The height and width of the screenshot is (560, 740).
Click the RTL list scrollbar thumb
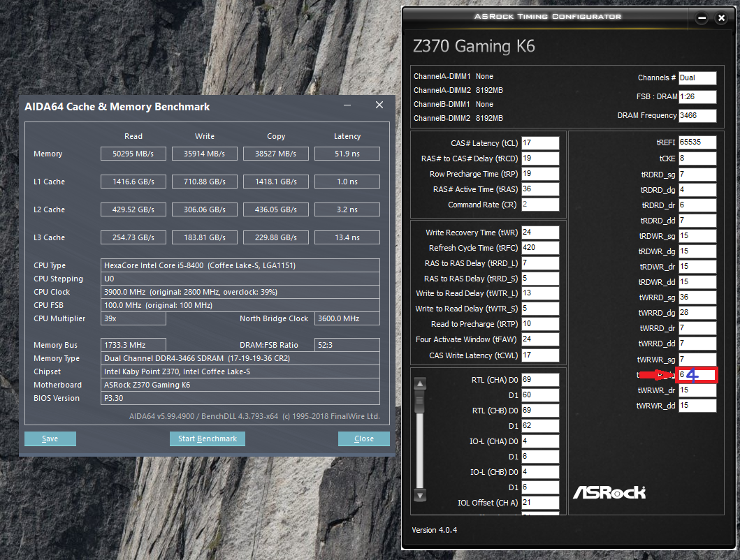click(419, 402)
